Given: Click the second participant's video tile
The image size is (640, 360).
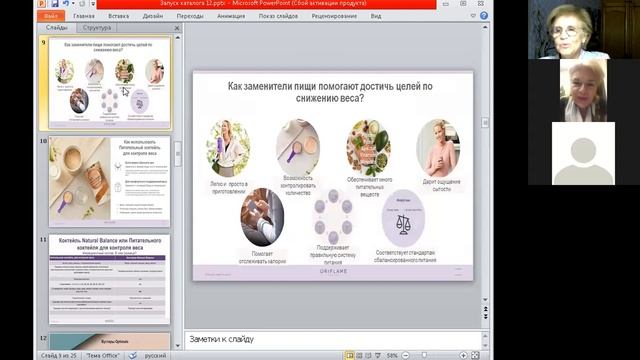Looking at the screenshot, I should [584, 90].
